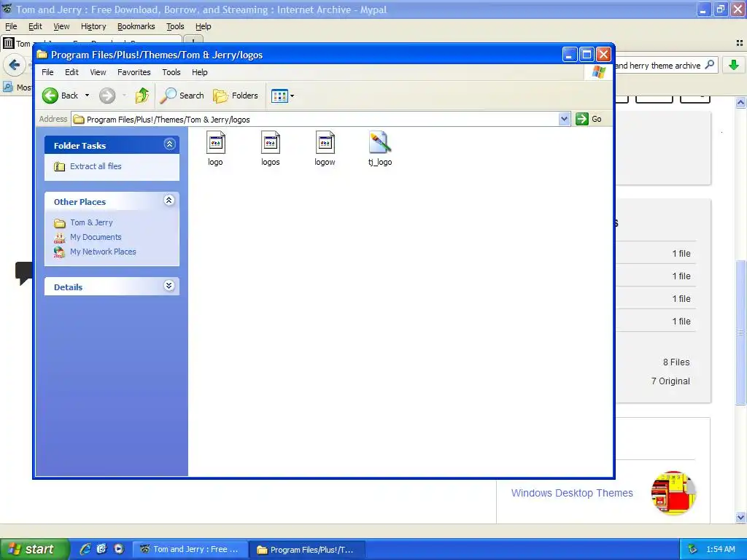Click the Mypal browser back arrow

pos(15,65)
